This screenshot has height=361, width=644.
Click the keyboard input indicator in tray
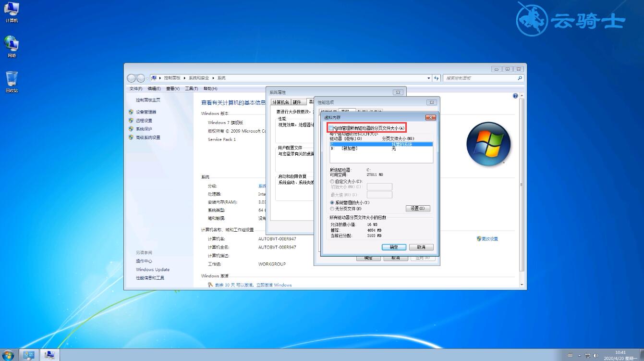(x=570, y=355)
